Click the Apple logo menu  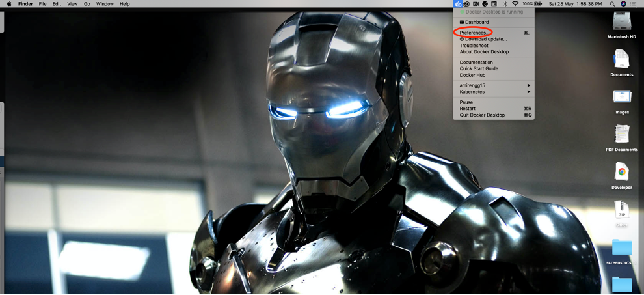pyautogui.click(x=9, y=4)
